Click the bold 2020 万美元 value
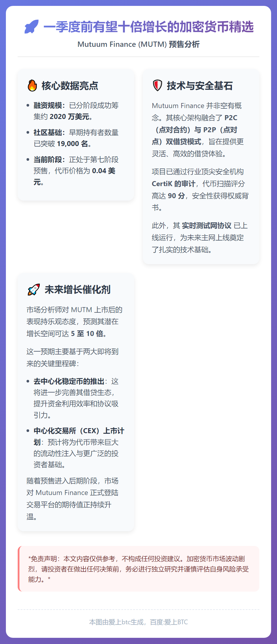 tap(69, 117)
